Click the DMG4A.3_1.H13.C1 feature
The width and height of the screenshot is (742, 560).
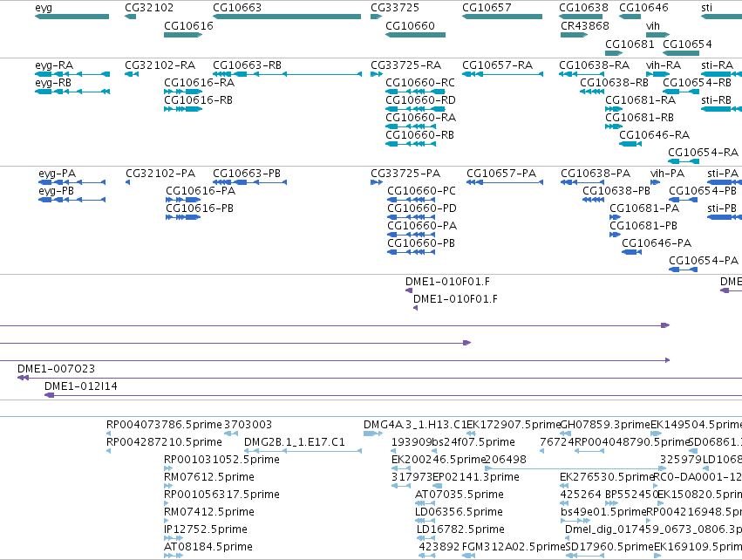tap(373, 434)
